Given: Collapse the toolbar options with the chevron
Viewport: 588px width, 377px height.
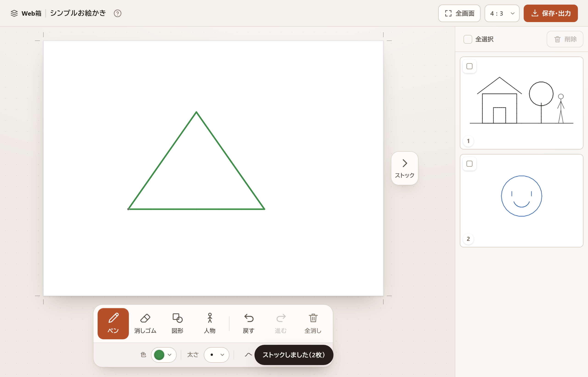Looking at the screenshot, I should pyautogui.click(x=248, y=355).
